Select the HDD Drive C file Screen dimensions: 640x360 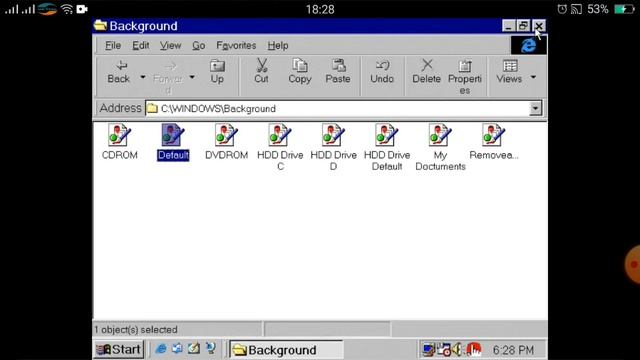tap(280, 147)
